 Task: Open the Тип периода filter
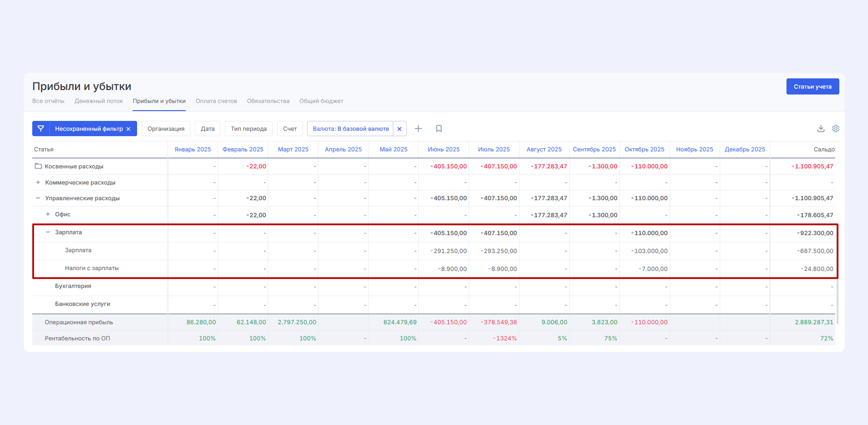point(249,129)
